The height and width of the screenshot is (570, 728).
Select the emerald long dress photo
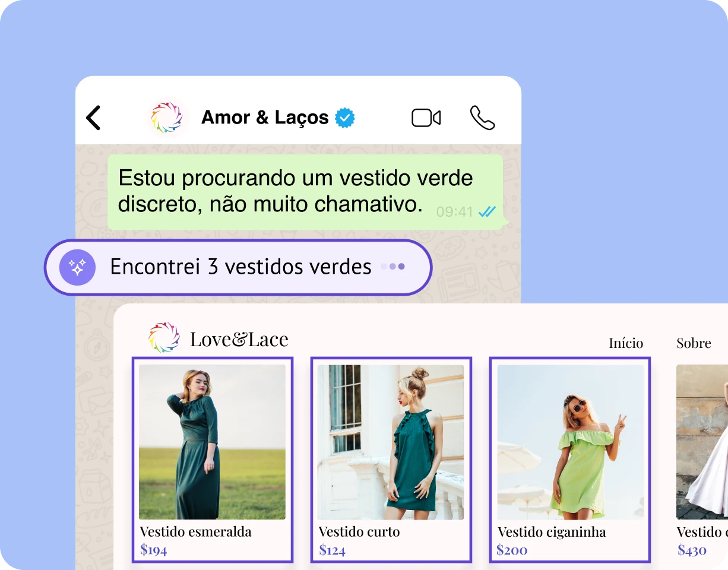pos(212,442)
